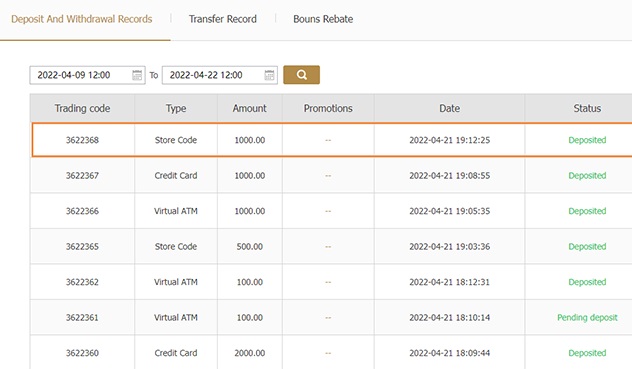Select trading code 3622368

coord(82,140)
